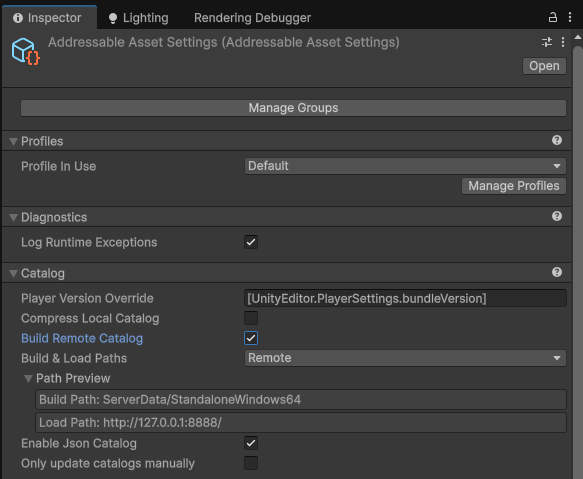This screenshot has width=583, height=479.
Task: Open the asset preset sliders icon
Action: 547,42
